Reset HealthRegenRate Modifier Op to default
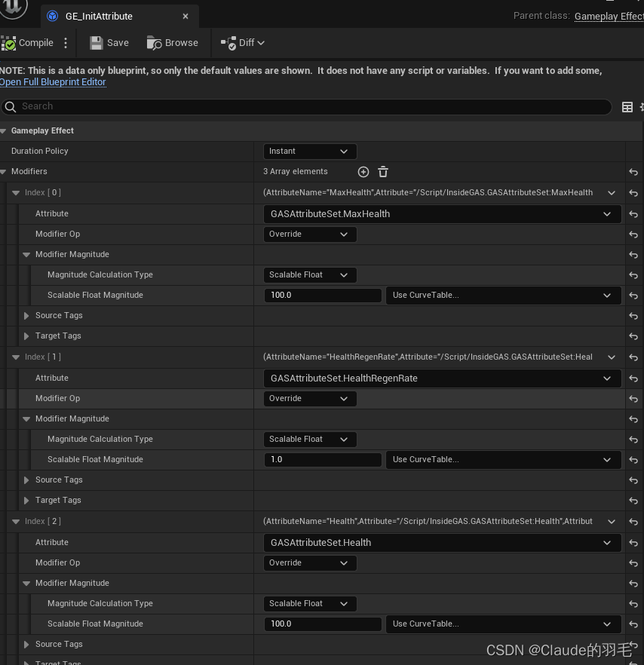This screenshot has width=644, height=665. [633, 399]
